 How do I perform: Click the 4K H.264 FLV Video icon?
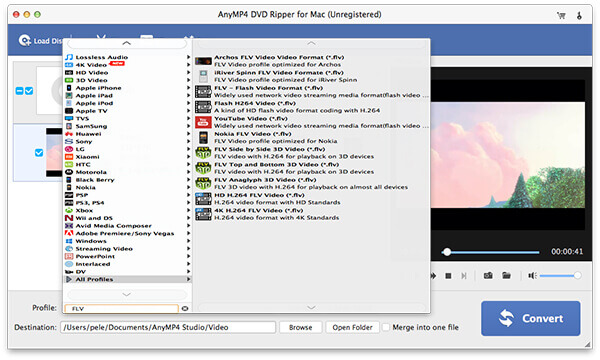203,214
